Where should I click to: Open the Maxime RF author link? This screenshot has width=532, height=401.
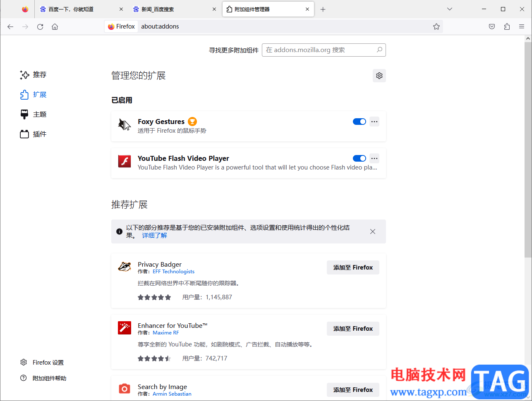(x=166, y=333)
